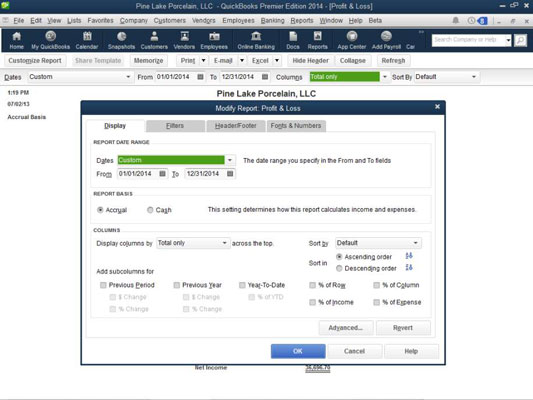Open Online Banking icon
The width and height of the screenshot is (533, 400).
click(x=256, y=40)
